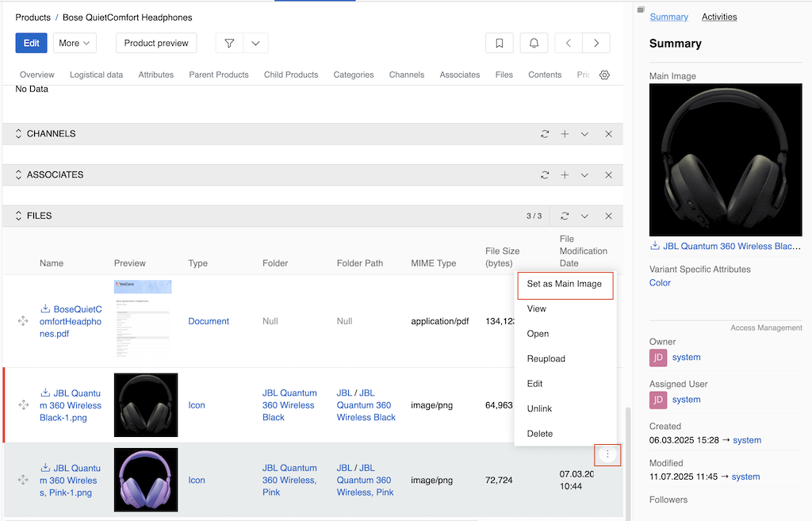The height and width of the screenshot is (521, 812).
Task: Click the Document type link
Action: click(209, 321)
